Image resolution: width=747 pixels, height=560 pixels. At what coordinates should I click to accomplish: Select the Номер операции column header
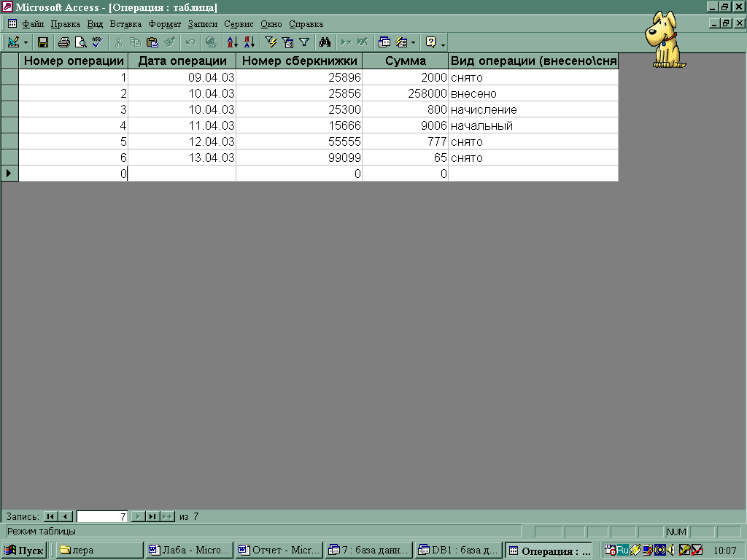pos(74,61)
